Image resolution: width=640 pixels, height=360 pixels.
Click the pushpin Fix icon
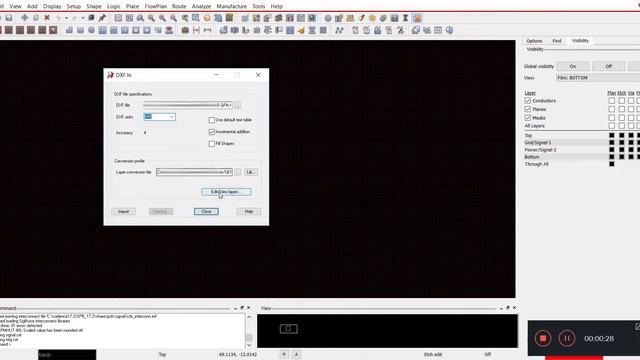click(102, 18)
